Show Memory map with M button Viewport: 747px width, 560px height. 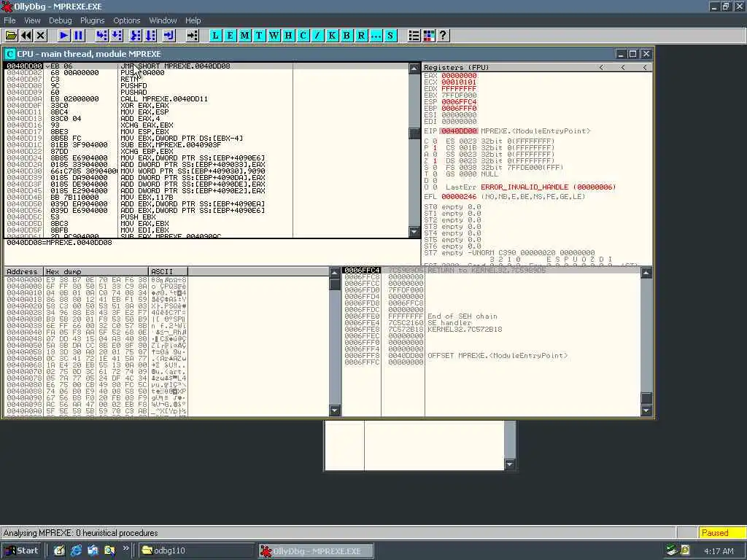pos(245,35)
